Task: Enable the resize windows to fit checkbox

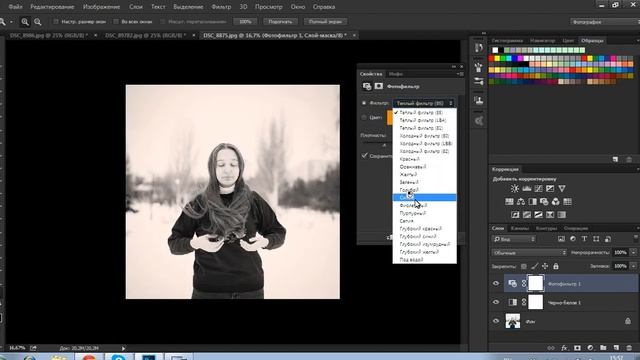Action: point(56,22)
